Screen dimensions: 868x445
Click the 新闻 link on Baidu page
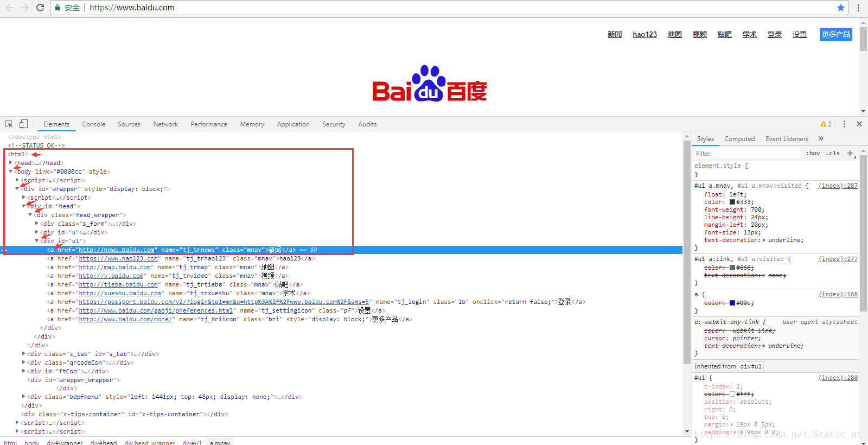coord(615,34)
